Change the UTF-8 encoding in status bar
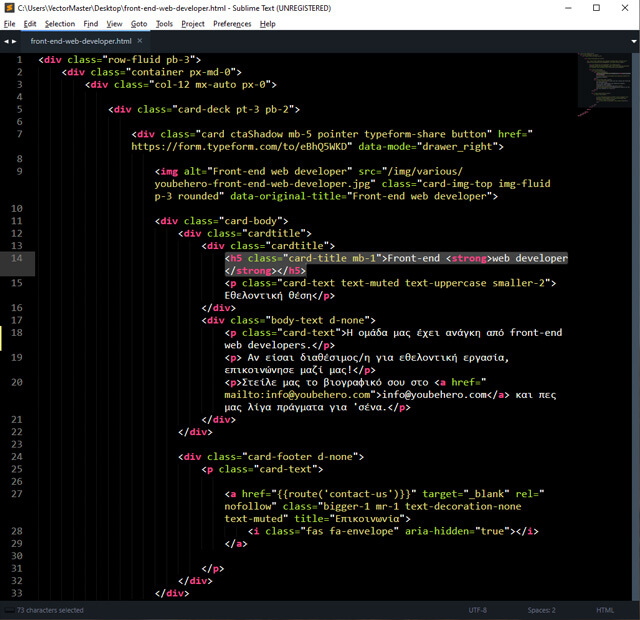 (478, 610)
